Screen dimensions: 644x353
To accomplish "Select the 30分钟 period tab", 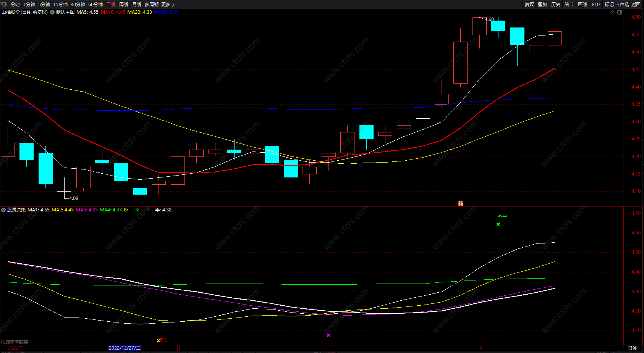I will point(78,5).
